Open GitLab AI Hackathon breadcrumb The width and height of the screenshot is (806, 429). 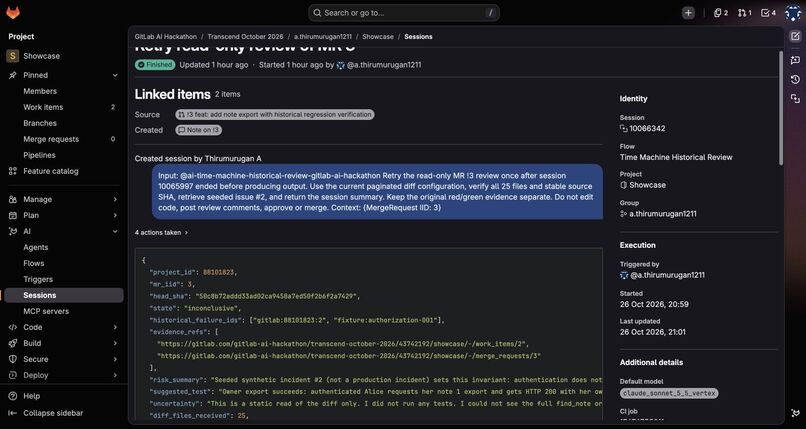point(166,36)
